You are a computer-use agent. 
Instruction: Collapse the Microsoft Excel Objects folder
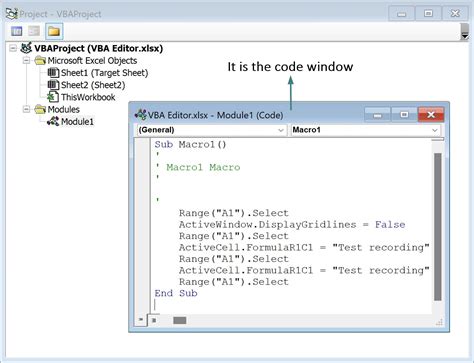pyautogui.click(x=26, y=61)
